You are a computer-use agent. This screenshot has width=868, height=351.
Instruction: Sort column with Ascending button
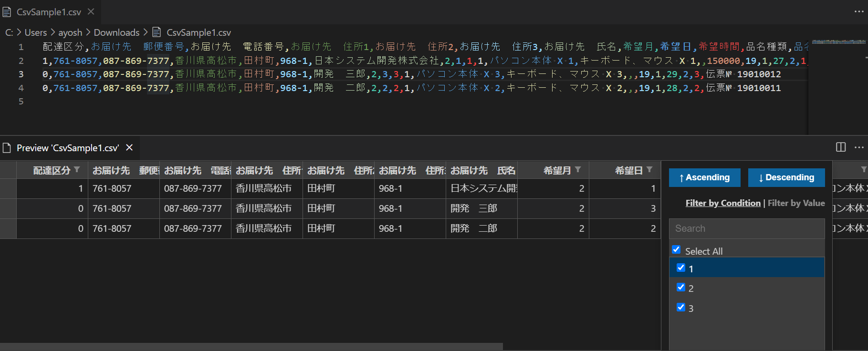point(704,177)
